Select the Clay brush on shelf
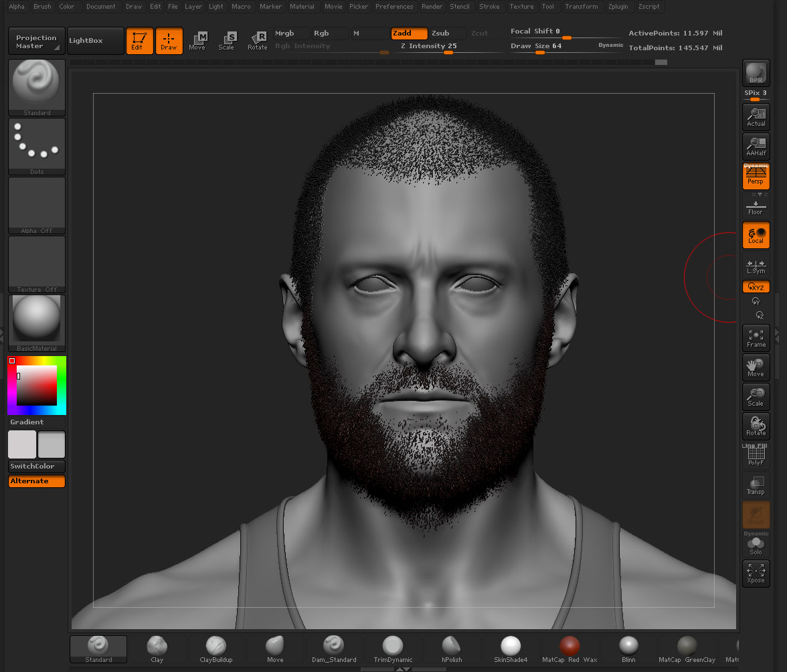Image resolution: width=787 pixels, height=672 pixels. pyautogui.click(x=157, y=649)
